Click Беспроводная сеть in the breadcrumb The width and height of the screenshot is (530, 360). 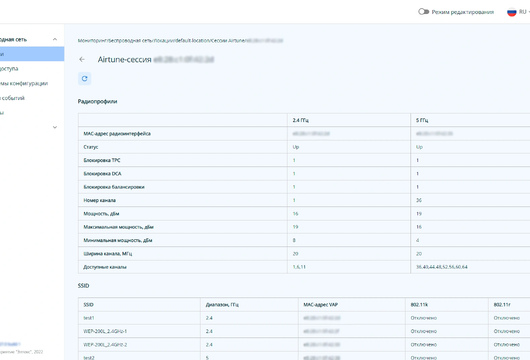click(x=130, y=41)
